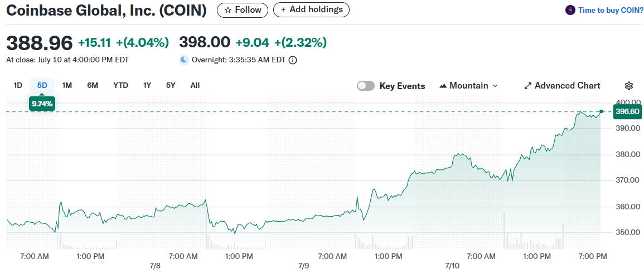Show the YTD chart range
The image size is (644, 274).
[121, 85]
